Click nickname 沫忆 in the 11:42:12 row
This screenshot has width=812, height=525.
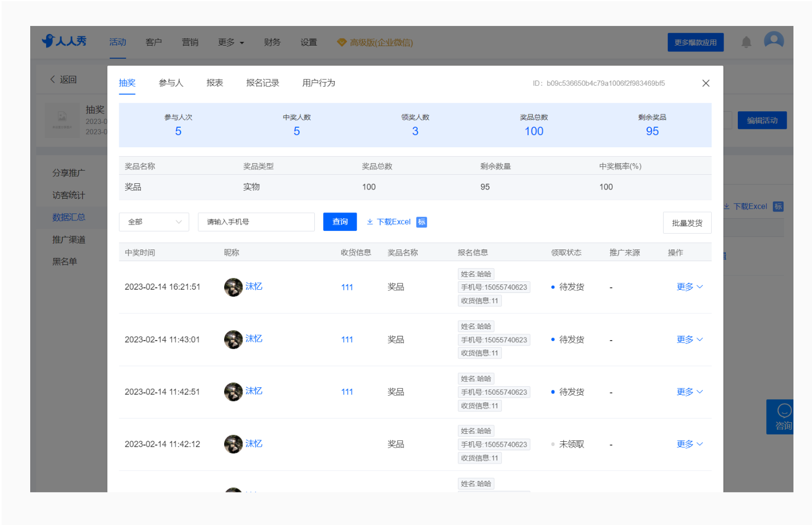[254, 444]
